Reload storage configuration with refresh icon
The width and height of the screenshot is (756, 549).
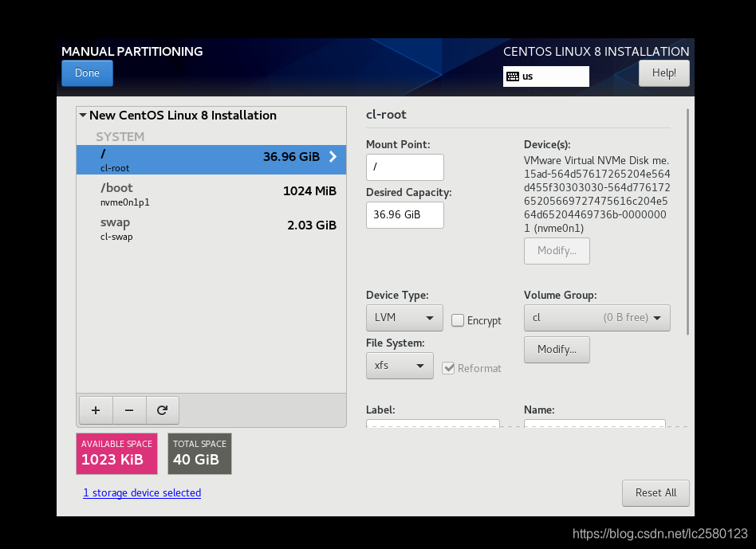(163, 410)
